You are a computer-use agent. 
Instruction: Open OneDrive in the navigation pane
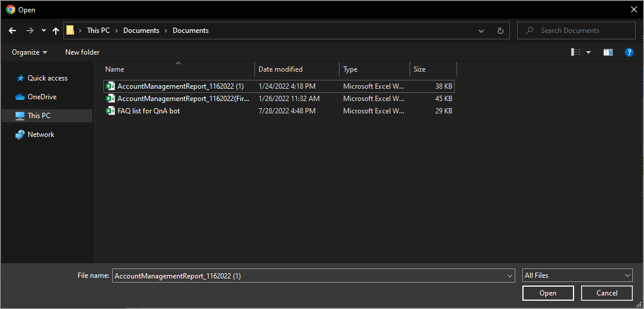42,97
